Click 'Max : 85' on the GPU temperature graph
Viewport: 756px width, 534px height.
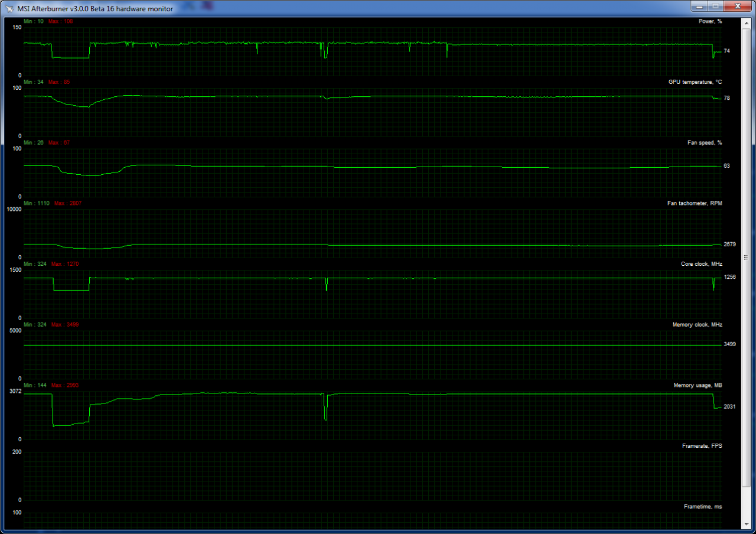point(59,82)
